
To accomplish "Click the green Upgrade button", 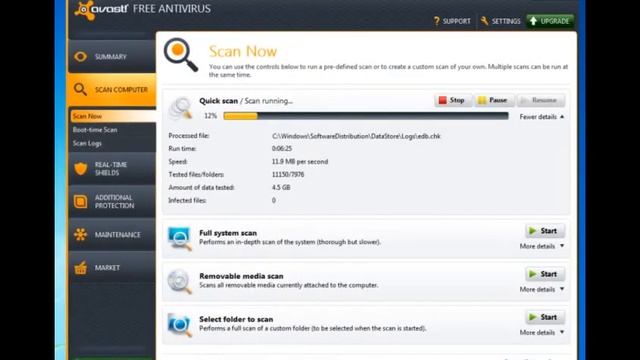I will click(x=550, y=21).
